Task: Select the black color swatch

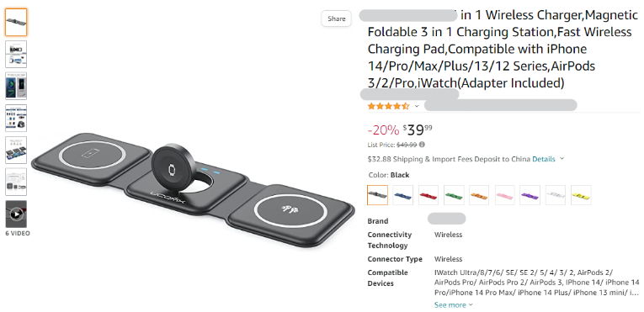Action: (377, 195)
